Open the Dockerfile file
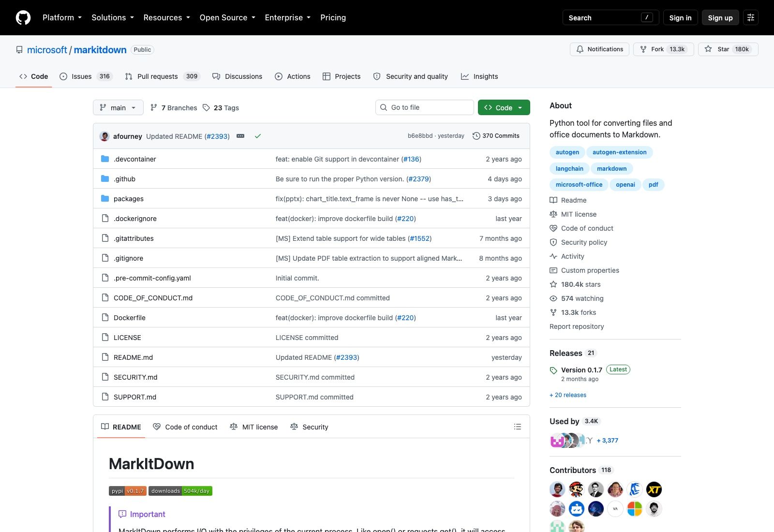Screen dimensions: 774x532 tap(130, 318)
